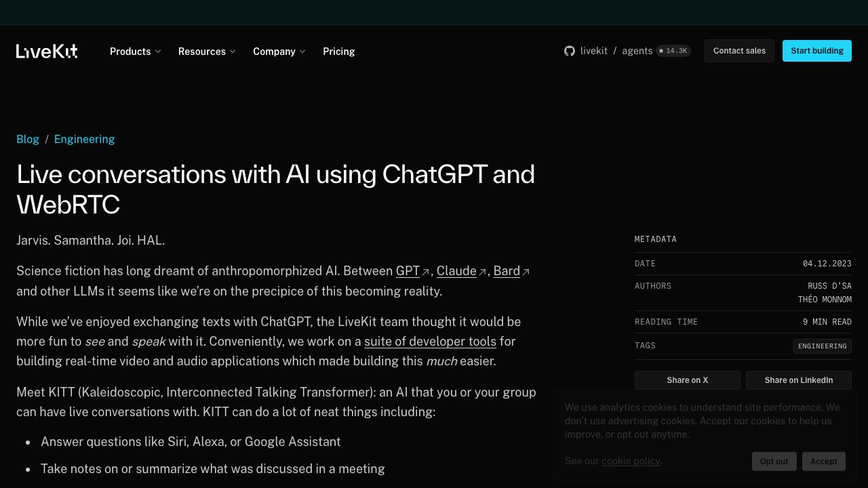Open the Resources menu
868x488 pixels.
(x=207, y=52)
